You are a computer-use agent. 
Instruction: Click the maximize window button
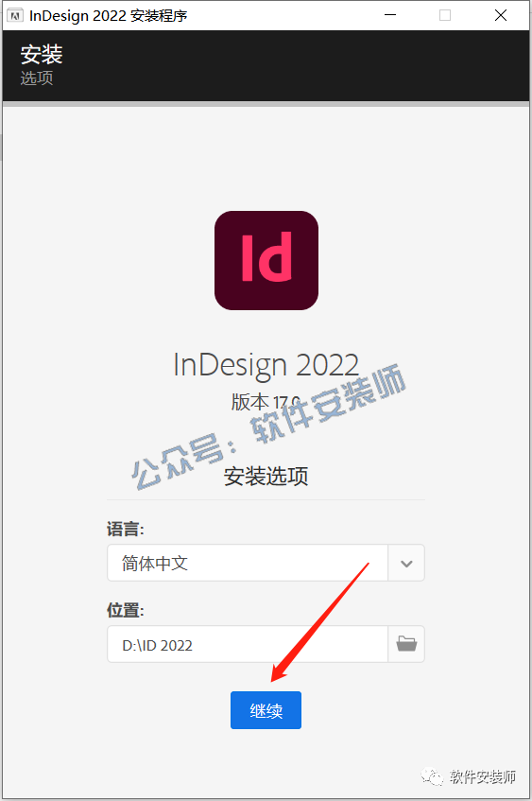coord(445,15)
